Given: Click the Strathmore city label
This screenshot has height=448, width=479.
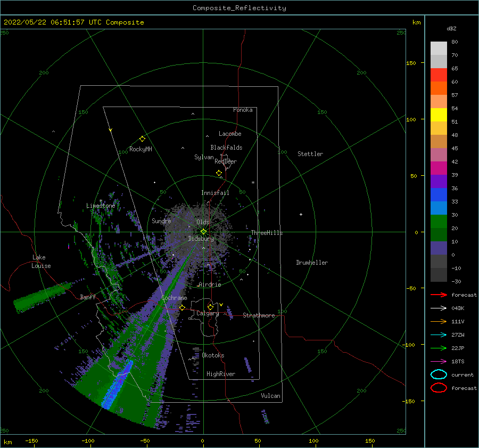Looking at the screenshot, I should [x=259, y=315].
